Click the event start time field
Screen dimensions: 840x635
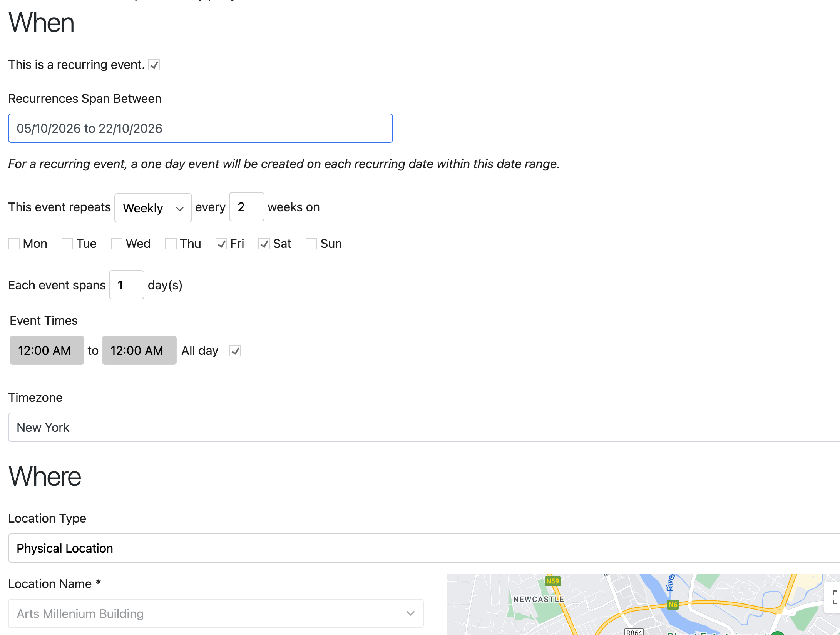(x=47, y=350)
